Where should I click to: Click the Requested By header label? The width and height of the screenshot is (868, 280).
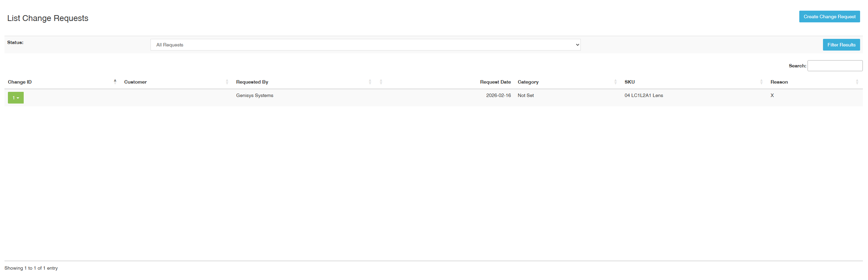252,82
